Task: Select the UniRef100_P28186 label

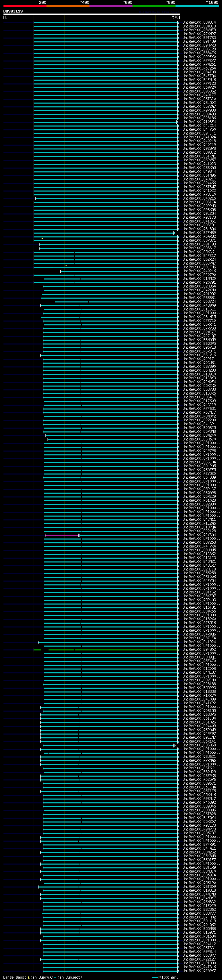Action: click(199, 118)
